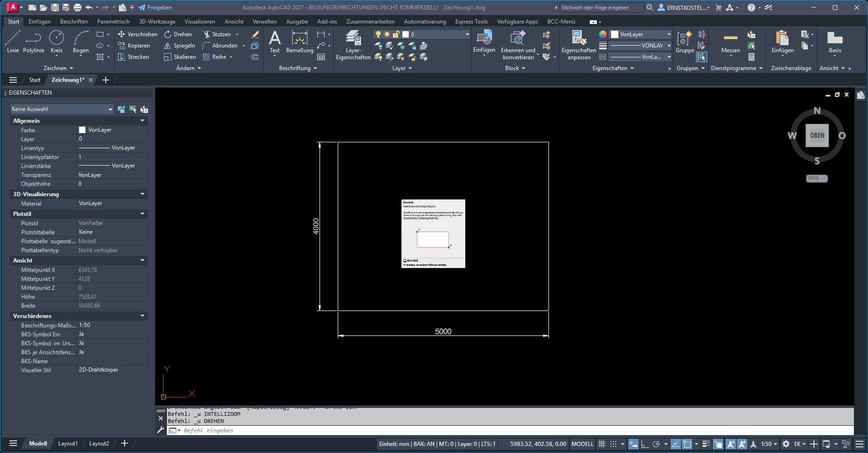Image resolution: width=868 pixels, height=453 pixels.
Task: Open the Layout1 tab
Action: click(68, 444)
